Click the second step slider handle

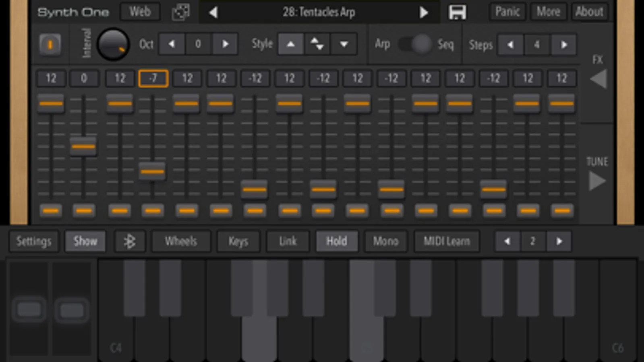[83, 146]
